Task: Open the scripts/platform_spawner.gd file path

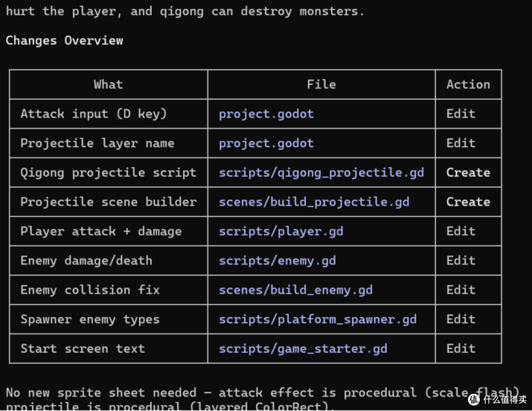Action: (x=318, y=319)
